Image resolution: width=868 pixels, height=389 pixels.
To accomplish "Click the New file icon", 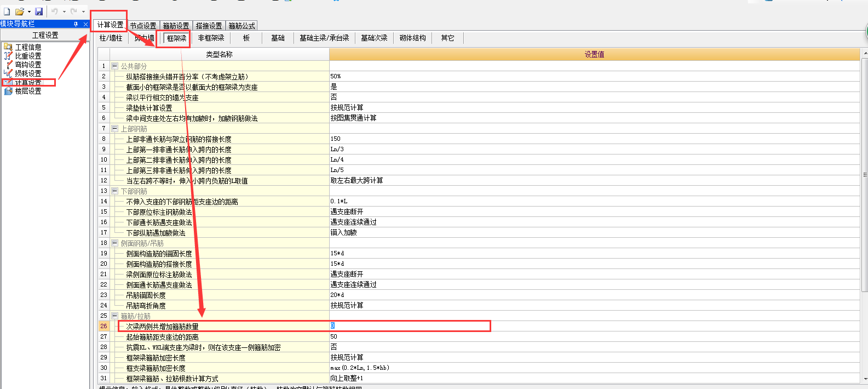I will coord(7,12).
